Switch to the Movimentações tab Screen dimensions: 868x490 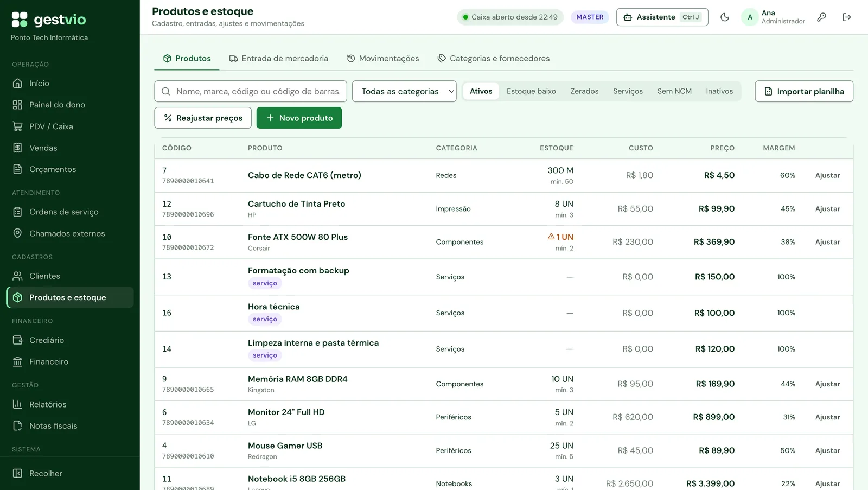click(x=383, y=58)
